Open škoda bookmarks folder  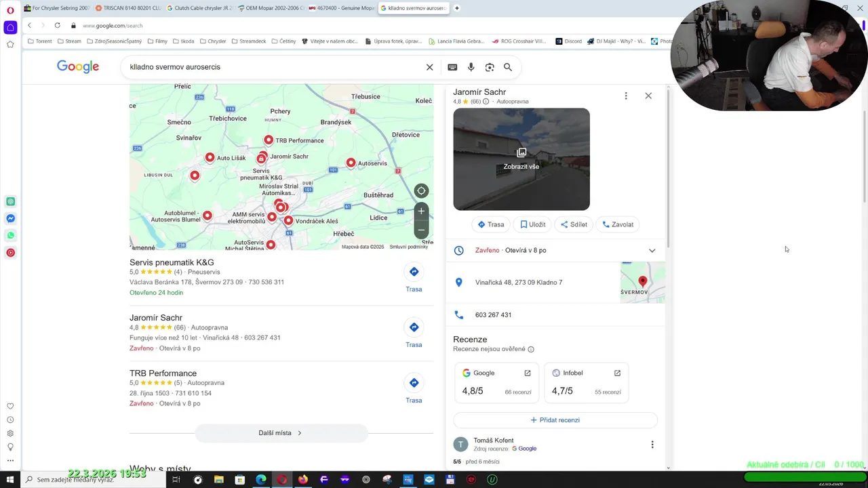coord(184,41)
